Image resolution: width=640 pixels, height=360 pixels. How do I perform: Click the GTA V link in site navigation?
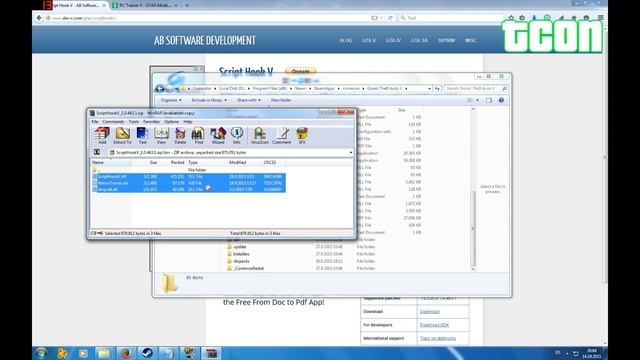tap(369, 40)
